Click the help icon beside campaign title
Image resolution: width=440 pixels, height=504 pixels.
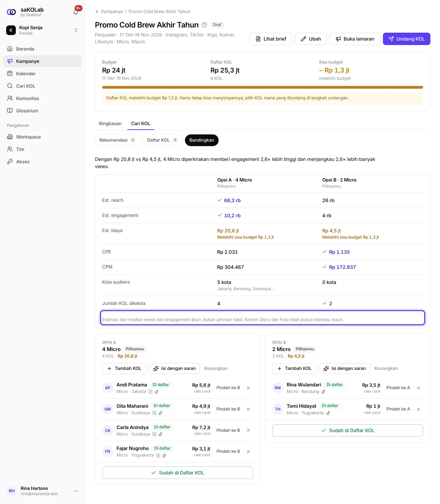coord(204,25)
